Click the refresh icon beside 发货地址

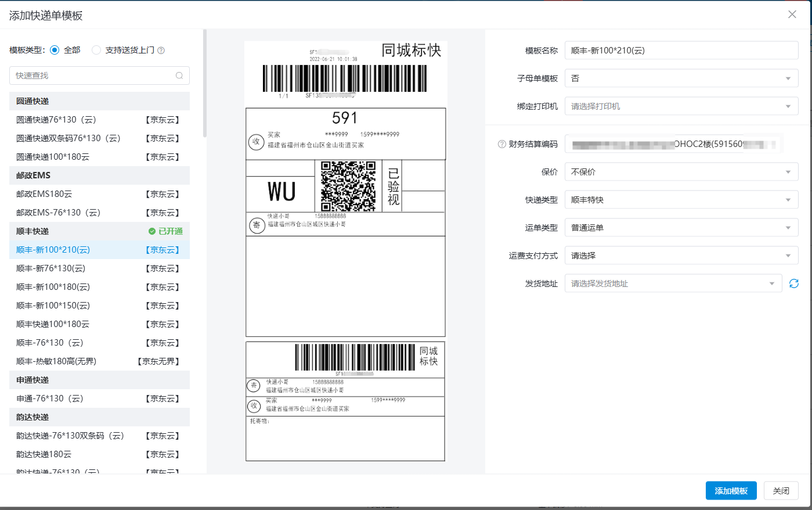(x=793, y=283)
